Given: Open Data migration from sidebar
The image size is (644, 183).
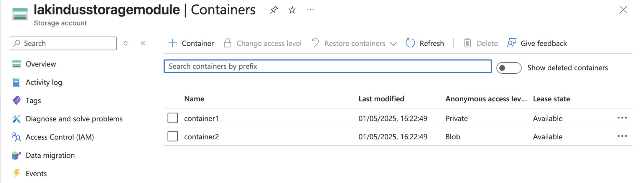Looking at the screenshot, I should 50,155.
